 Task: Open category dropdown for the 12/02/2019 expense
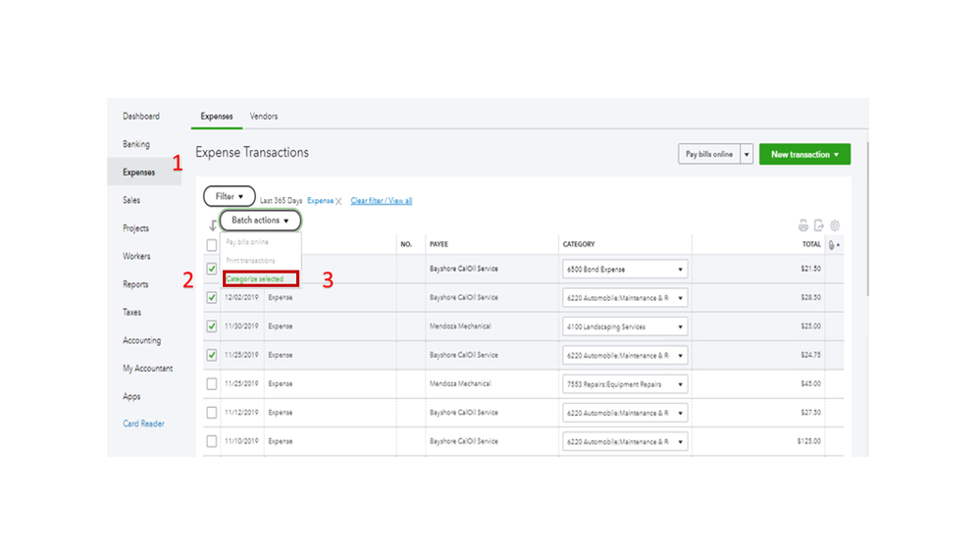625,298
